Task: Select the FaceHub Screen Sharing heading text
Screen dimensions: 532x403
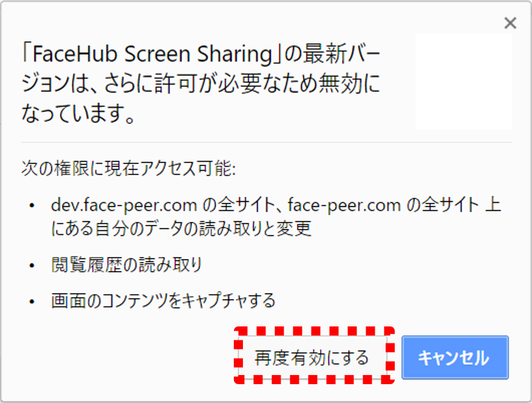Action: pos(202,83)
